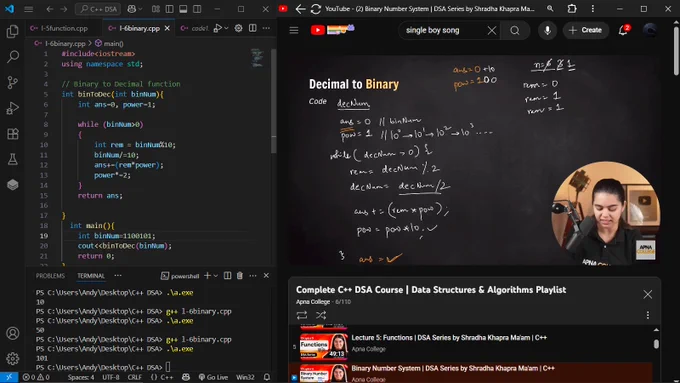Create a new terminal with plus
680x383 pixels.
[x=207, y=275]
